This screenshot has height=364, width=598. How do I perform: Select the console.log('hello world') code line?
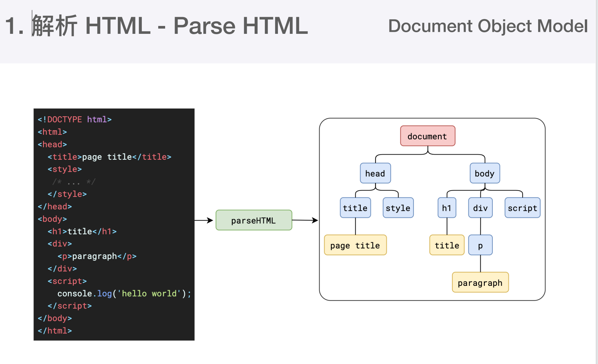coord(124,293)
